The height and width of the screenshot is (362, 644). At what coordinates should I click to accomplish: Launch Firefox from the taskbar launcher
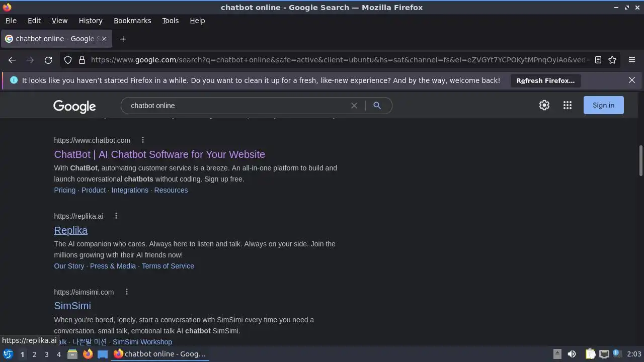pyautogui.click(x=88, y=354)
